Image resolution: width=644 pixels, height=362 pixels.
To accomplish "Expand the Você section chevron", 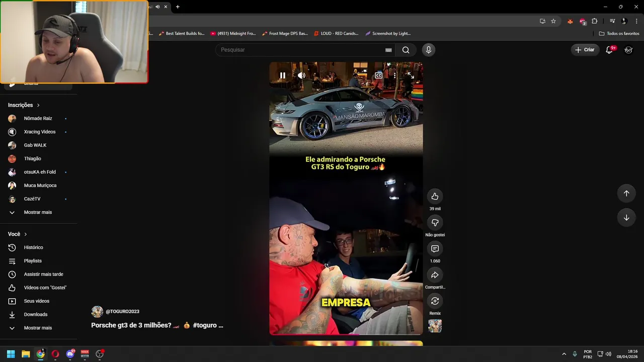I will pos(25,234).
